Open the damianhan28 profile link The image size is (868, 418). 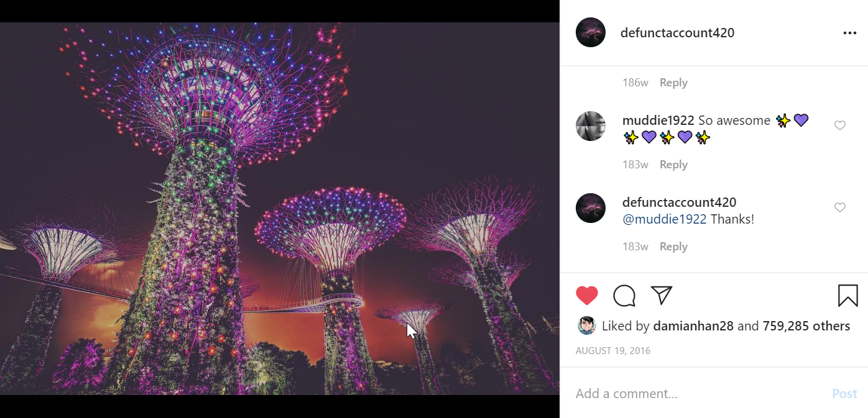point(693,326)
